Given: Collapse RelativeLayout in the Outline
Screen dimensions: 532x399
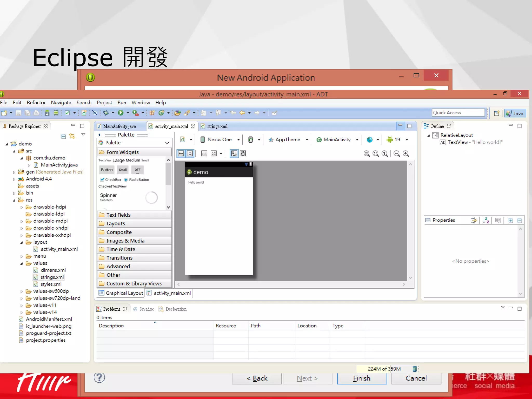Looking at the screenshot, I should [x=428, y=135].
